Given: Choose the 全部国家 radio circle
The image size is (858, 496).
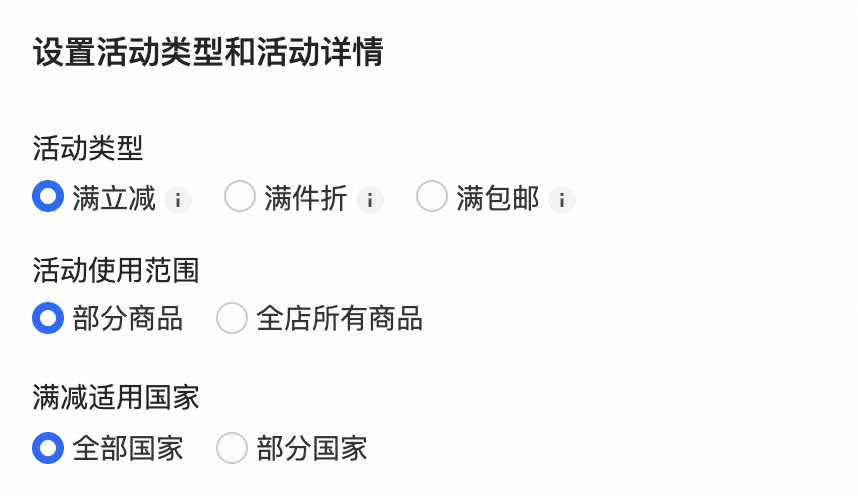Looking at the screenshot, I should pos(48,447).
